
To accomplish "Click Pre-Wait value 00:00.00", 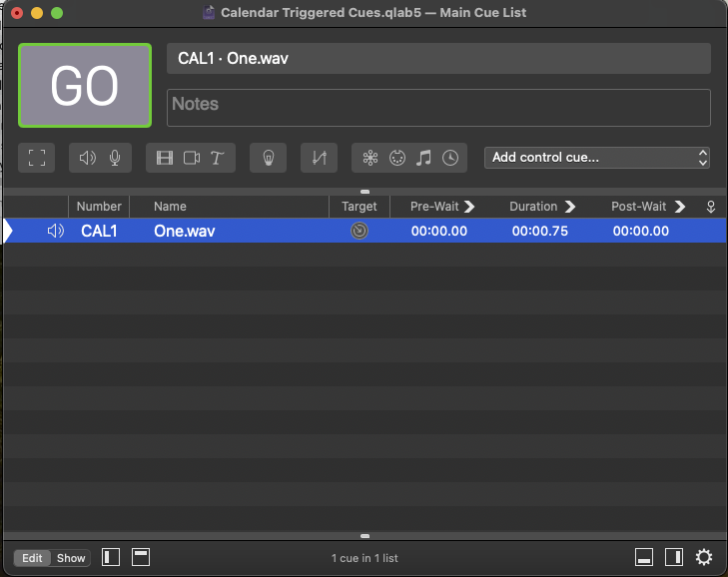I will (x=438, y=231).
